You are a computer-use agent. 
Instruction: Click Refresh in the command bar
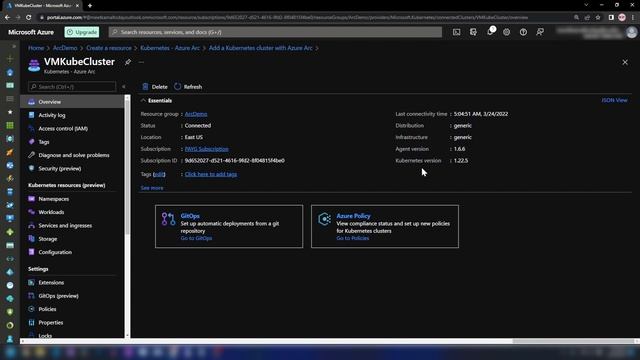tap(188, 87)
